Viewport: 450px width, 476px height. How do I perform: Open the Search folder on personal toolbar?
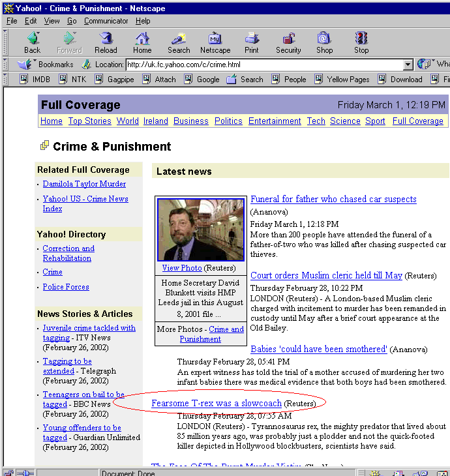(x=245, y=80)
